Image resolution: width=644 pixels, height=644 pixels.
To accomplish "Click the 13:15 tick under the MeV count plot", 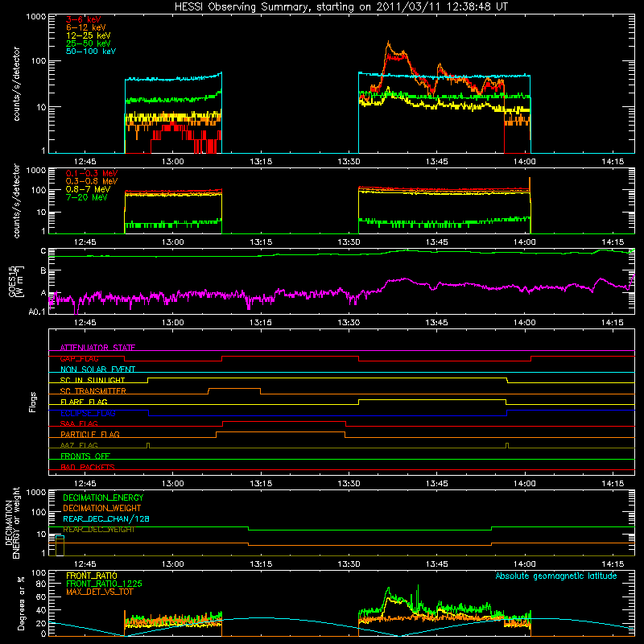I will 261,242.
